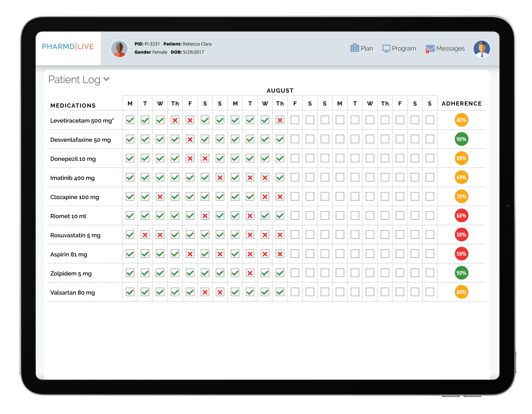Expand the Patient Log dropdown arrow

pyautogui.click(x=106, y=79)
